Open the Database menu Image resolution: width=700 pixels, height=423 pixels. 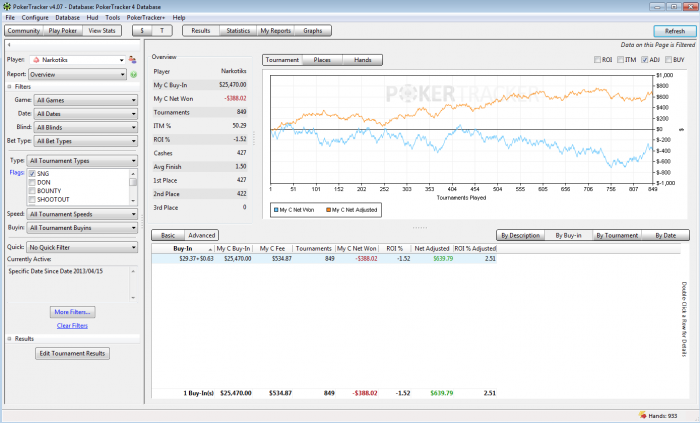67,18
